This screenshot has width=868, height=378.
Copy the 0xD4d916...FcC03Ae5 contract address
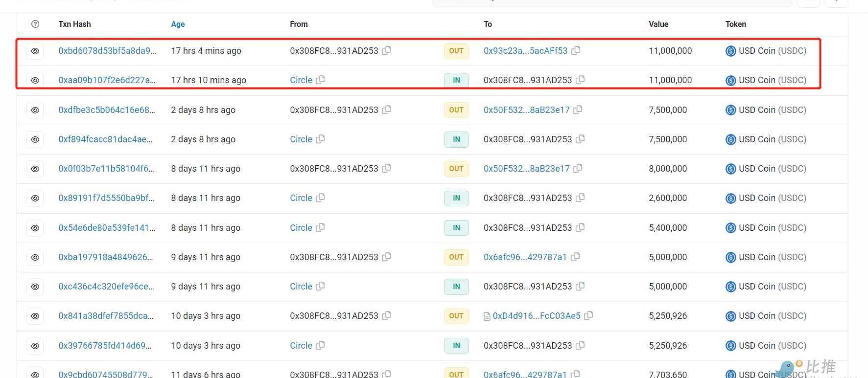(588, 315)
